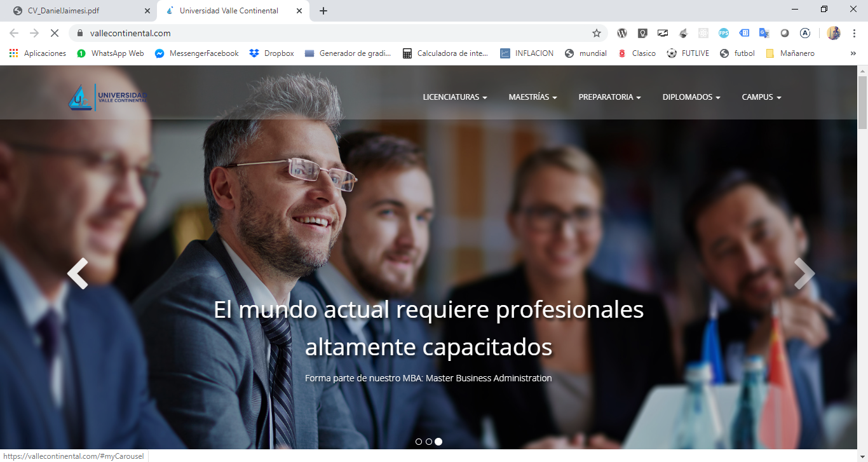Advance to the next carousel slide arrow
This screenshot has width=868, height=462.
tap(804, 274)
